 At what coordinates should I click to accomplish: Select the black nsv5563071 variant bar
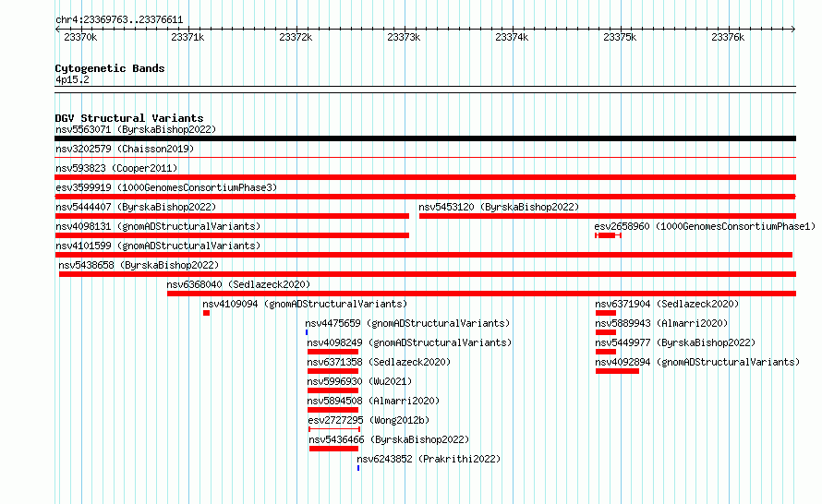(425, 138)
